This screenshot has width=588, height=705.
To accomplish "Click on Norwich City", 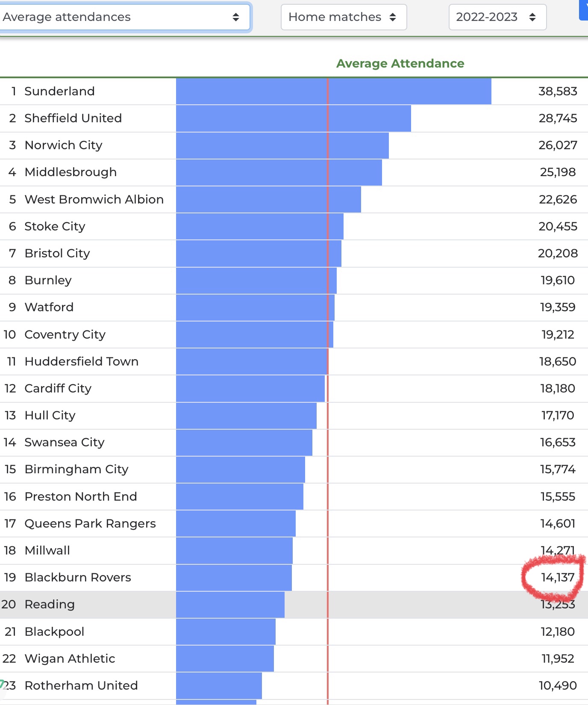I will point(63,145).
